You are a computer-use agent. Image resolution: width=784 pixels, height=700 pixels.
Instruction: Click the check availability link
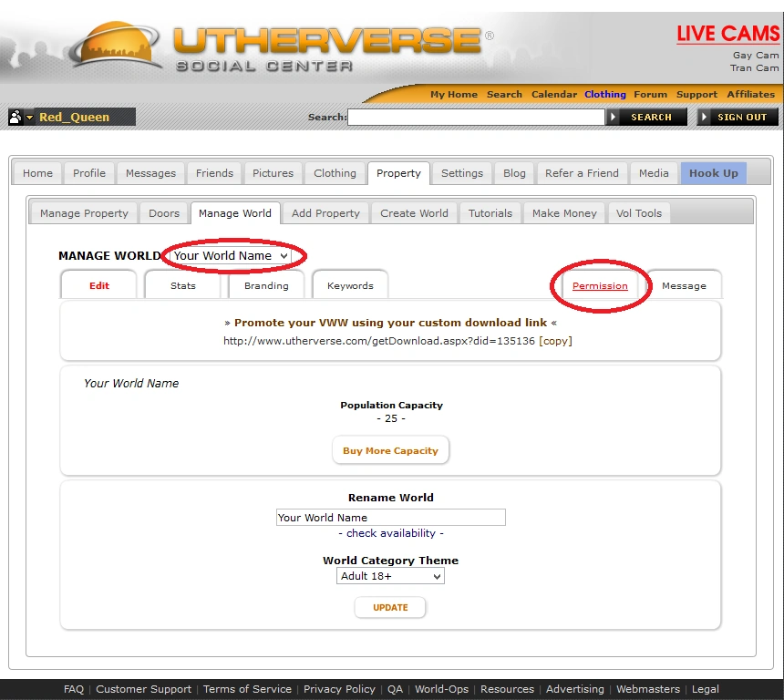[x=391, y=533]
